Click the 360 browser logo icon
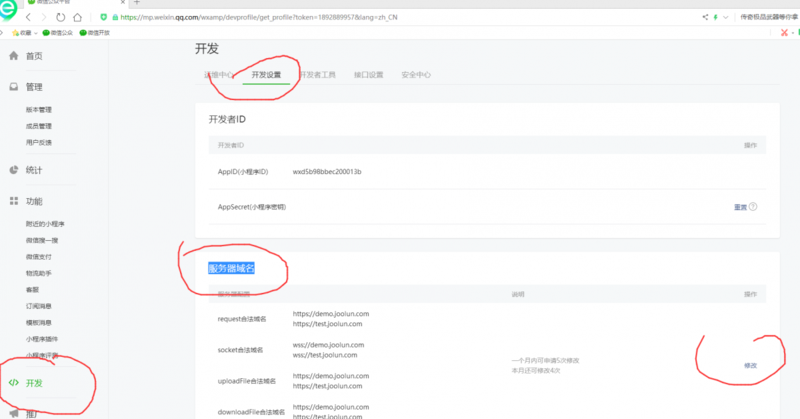This screenshot has width=800, height=419. click(x=8, y=9)
